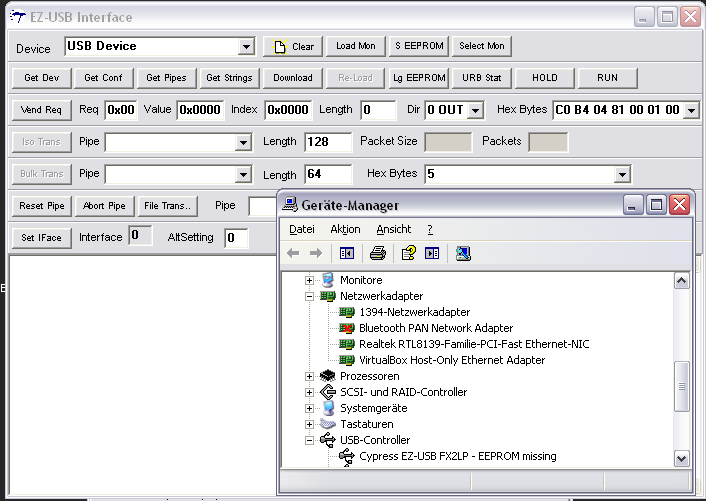Screen dimensions: 706x501
Task: Toggle console tree view icon in Geräte-Manager
Action: 347,253
